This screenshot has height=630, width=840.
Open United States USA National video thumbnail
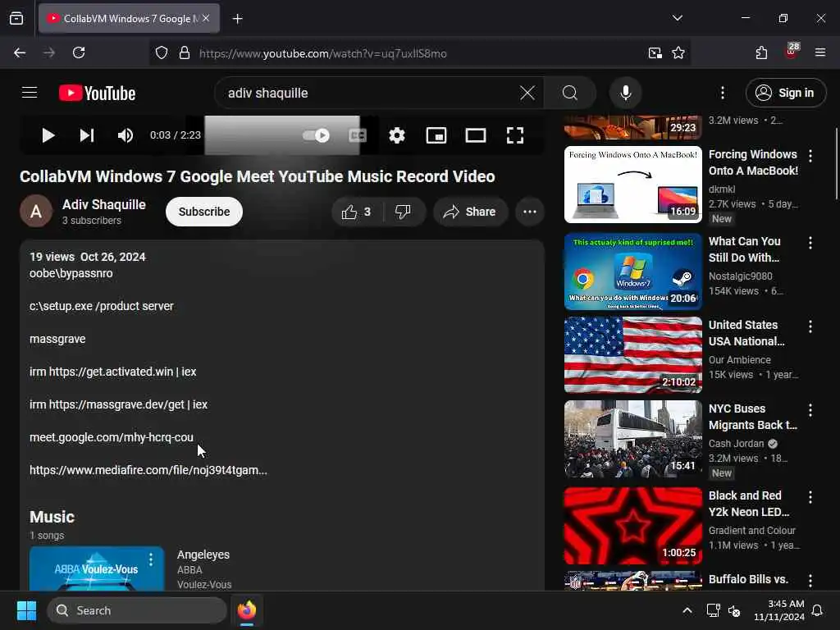click(632, 354)
